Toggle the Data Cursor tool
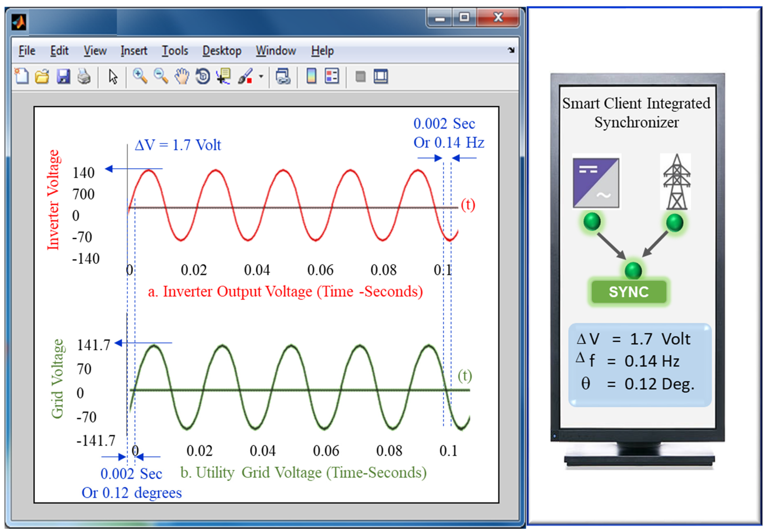Image resolution: width=768 pixels, height=532 pixels. pyautogui.click(x=223, y=76)
